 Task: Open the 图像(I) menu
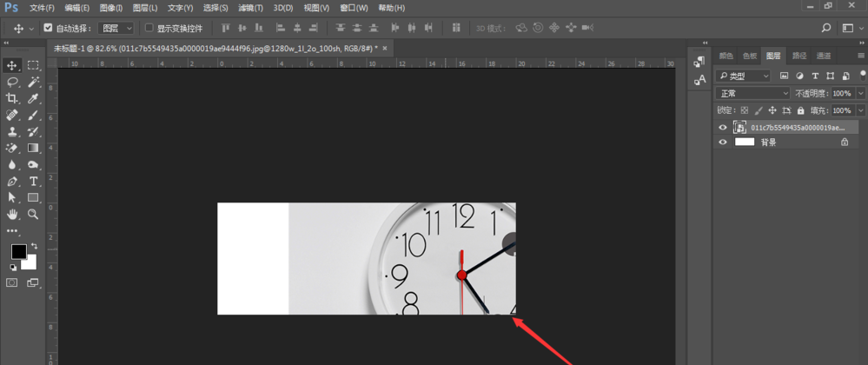(111, 9)
